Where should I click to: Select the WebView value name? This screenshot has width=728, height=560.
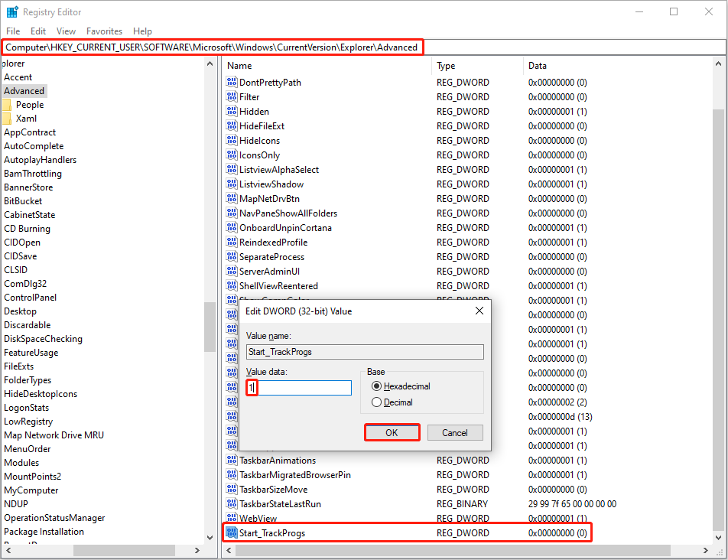click(258, 518)
